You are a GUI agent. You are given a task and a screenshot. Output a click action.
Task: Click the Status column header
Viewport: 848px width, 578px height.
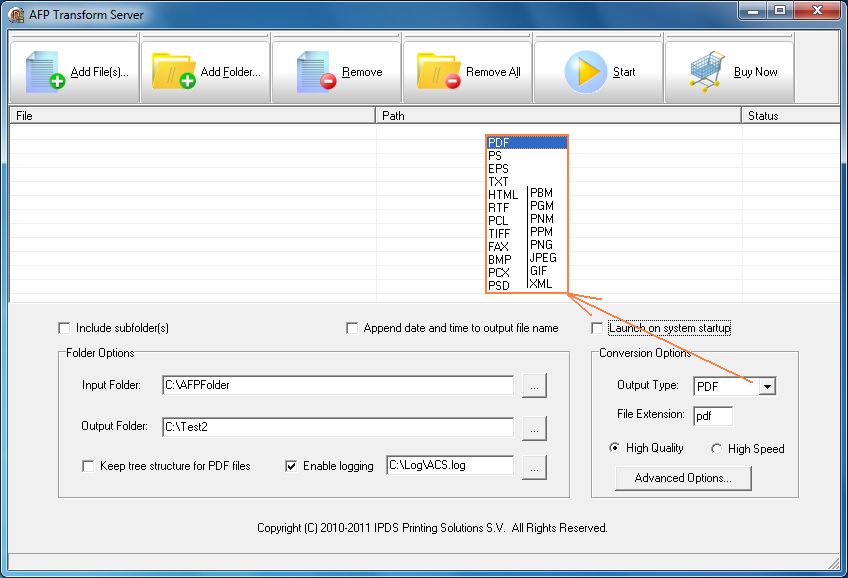click(791, 116)
